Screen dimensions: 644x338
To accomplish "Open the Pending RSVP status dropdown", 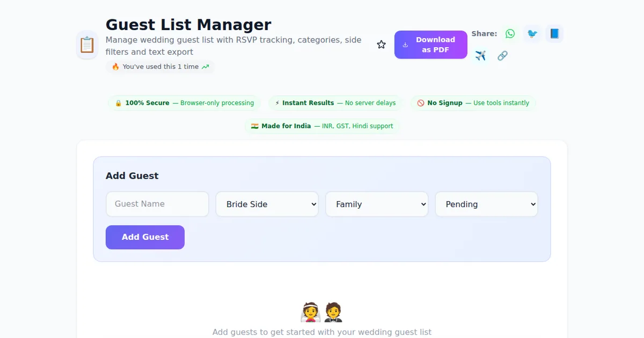I will tap(486, 204).
